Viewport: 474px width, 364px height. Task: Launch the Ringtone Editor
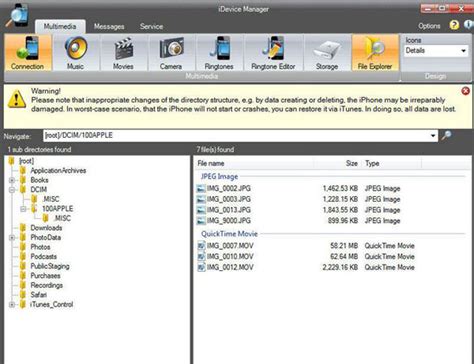273,53
